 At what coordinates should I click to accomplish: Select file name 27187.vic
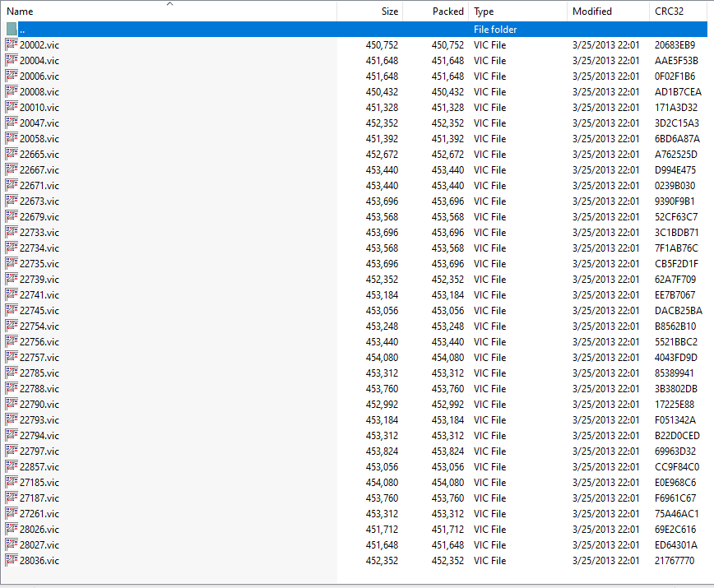click(x=39, y=498)
